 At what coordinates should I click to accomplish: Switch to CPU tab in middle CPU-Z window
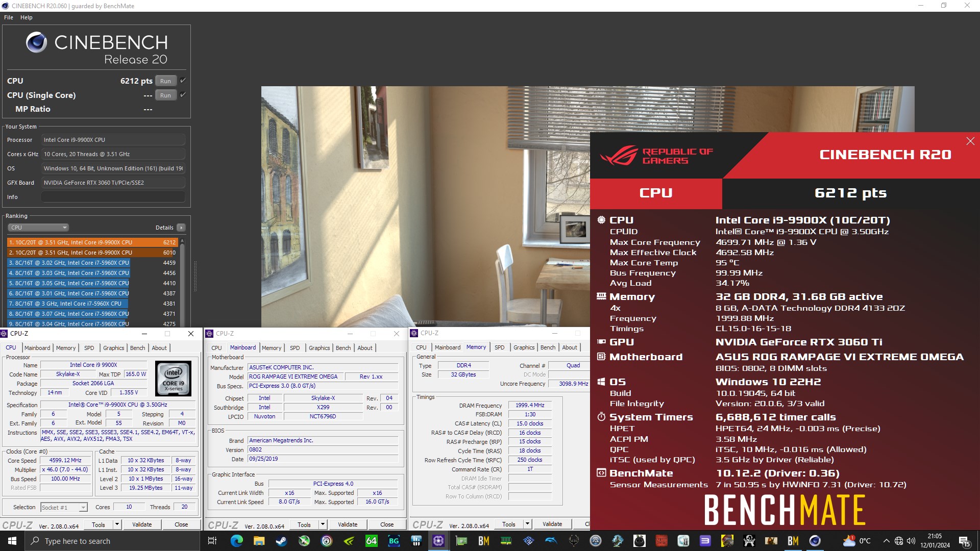pos(217,348)
